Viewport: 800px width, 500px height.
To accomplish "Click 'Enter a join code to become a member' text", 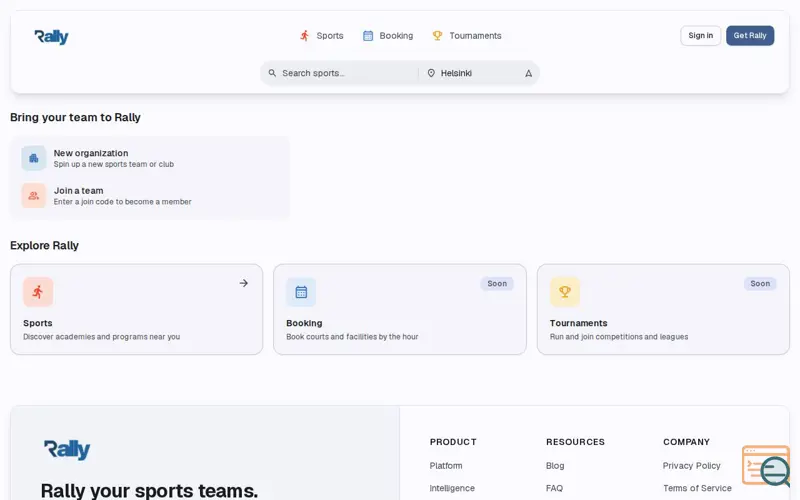I will click(122, 202).
